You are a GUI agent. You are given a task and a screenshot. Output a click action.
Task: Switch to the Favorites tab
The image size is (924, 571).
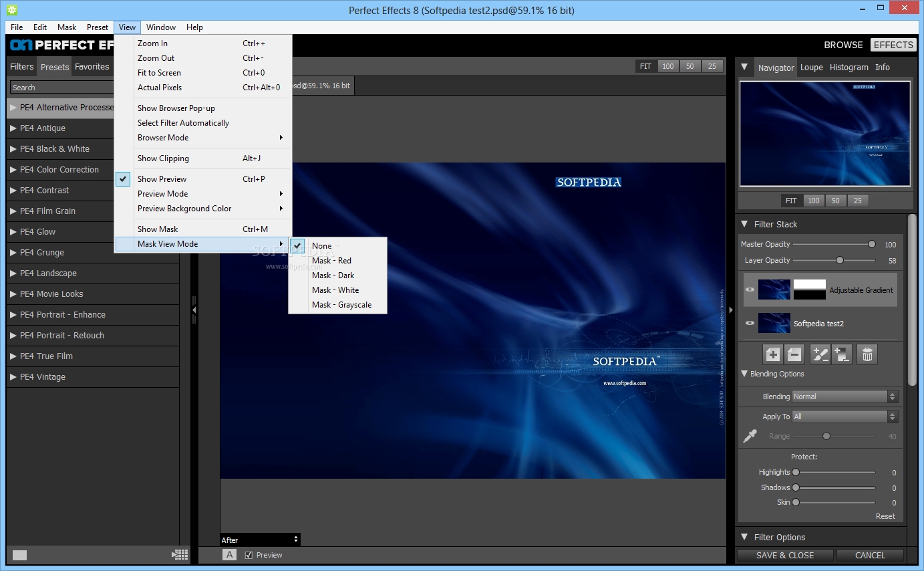click(x=92, y=67)
